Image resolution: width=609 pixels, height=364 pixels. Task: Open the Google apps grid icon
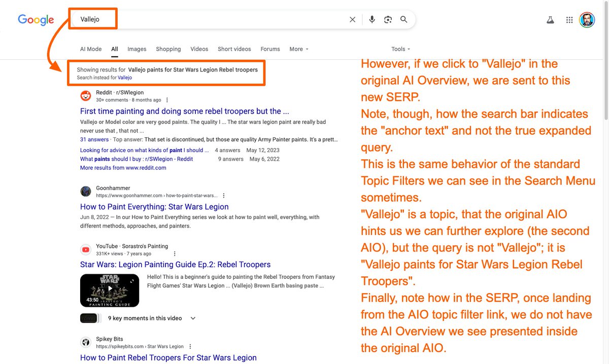click(x=569, y=20)
